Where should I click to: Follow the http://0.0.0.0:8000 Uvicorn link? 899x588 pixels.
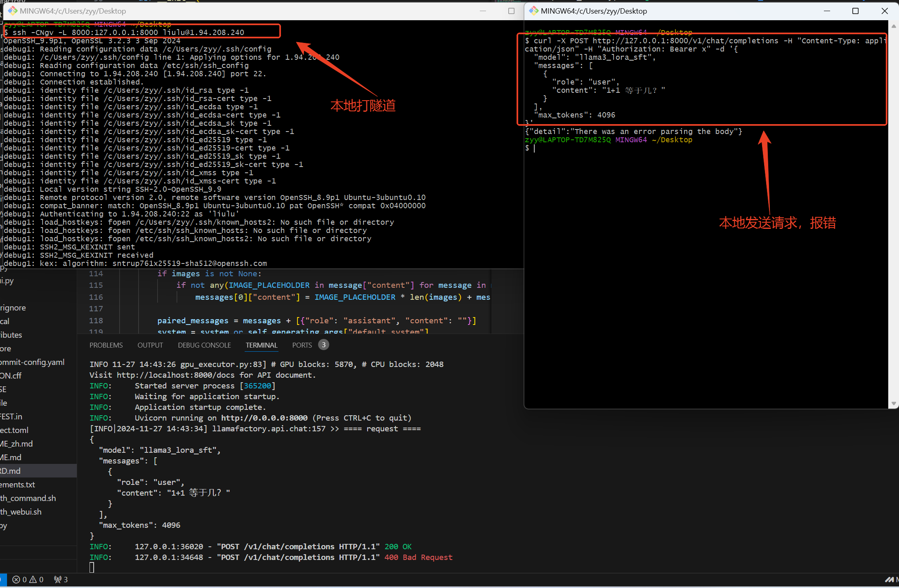pyautogui.click(x=264, y=418)
